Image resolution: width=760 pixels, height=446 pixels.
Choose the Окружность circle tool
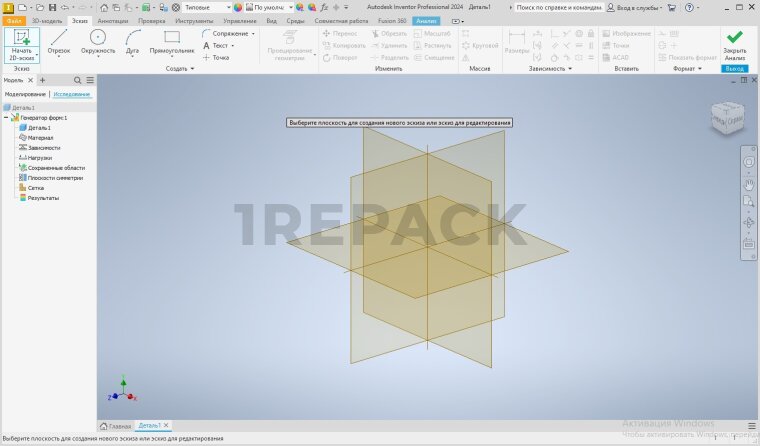click(97, 41)
